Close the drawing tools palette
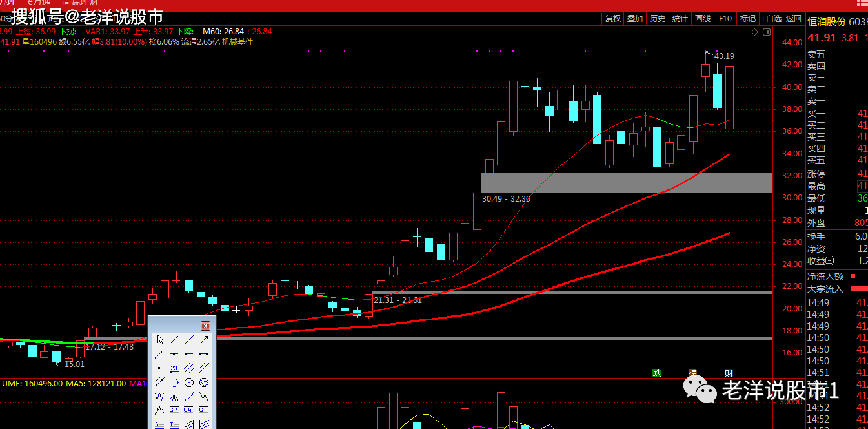Image resolution: width=868 pixels, height=429 pixels. click(205, 326)
